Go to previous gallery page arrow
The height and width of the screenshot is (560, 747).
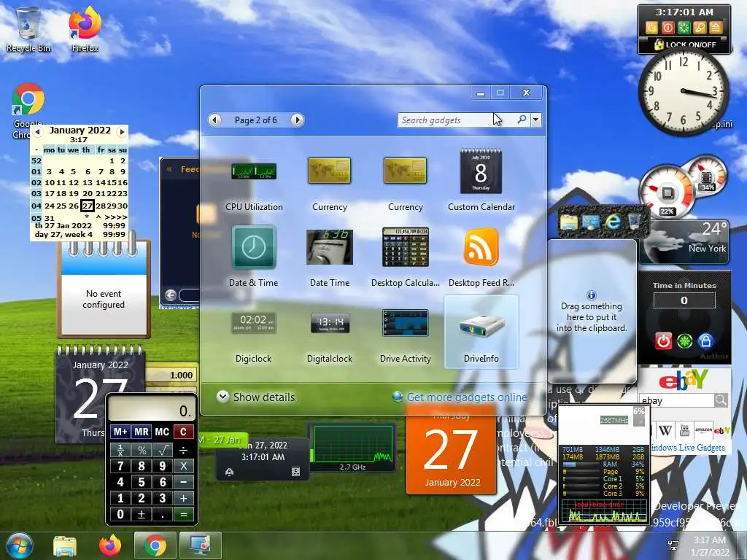215,120
